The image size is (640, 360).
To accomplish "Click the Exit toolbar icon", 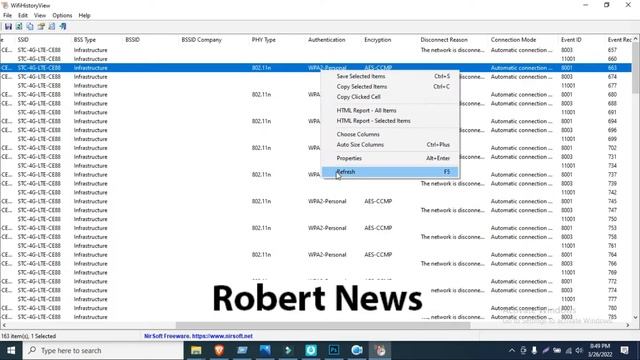I will click(63, 27).
